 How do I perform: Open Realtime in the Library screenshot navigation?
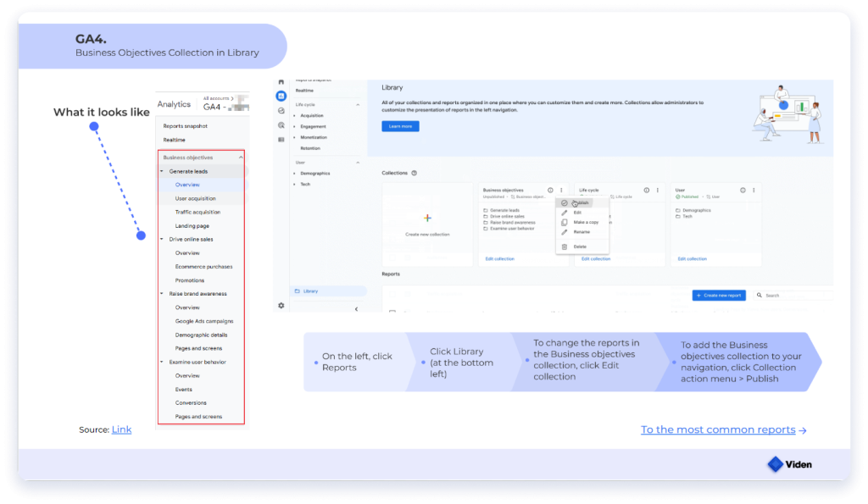(304, 91)
